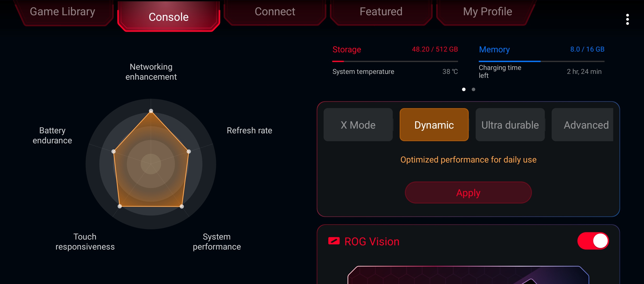Select X Mode performance profile

pyautogui.click(x=358, y=125)
